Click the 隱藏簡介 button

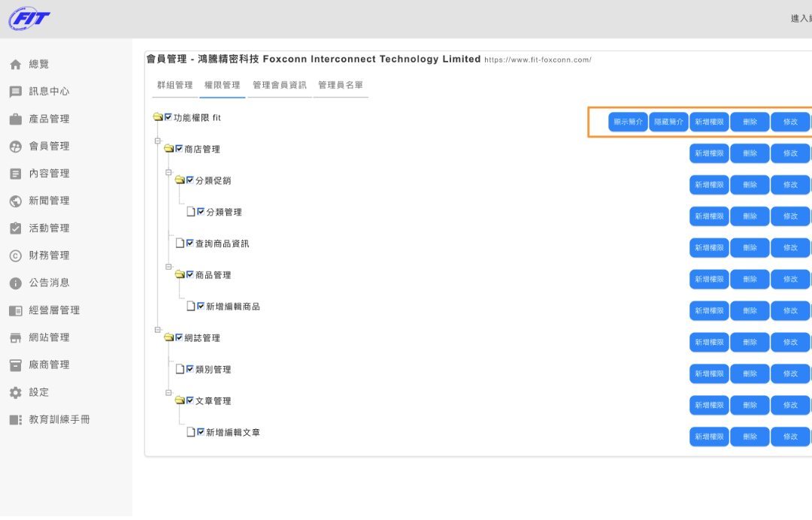(668, 122)
